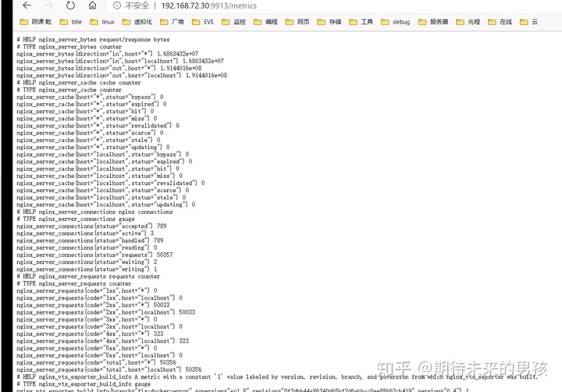562x392 pixels.
Task: Click the '# TYPE nginx_vts_exporter_build_info gauge' line
Action: point(84,383)
